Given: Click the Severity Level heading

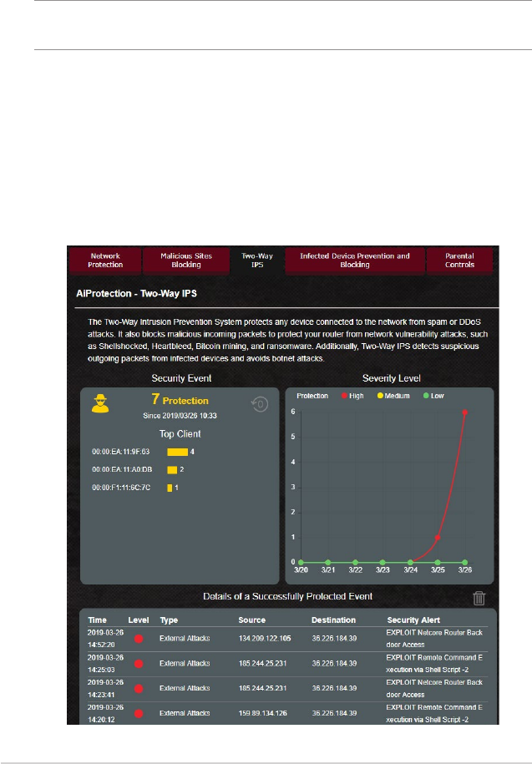Looking at the screenshot, I should 391,378.
